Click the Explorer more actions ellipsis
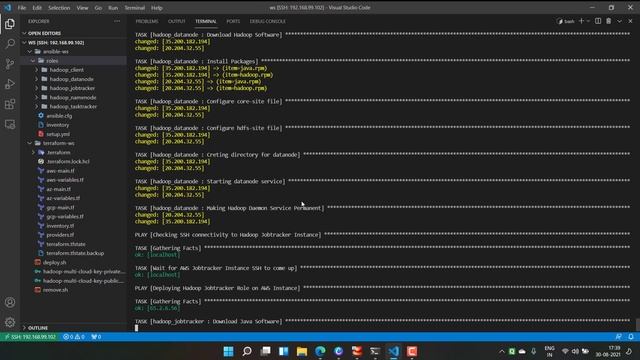 (117, 21)
